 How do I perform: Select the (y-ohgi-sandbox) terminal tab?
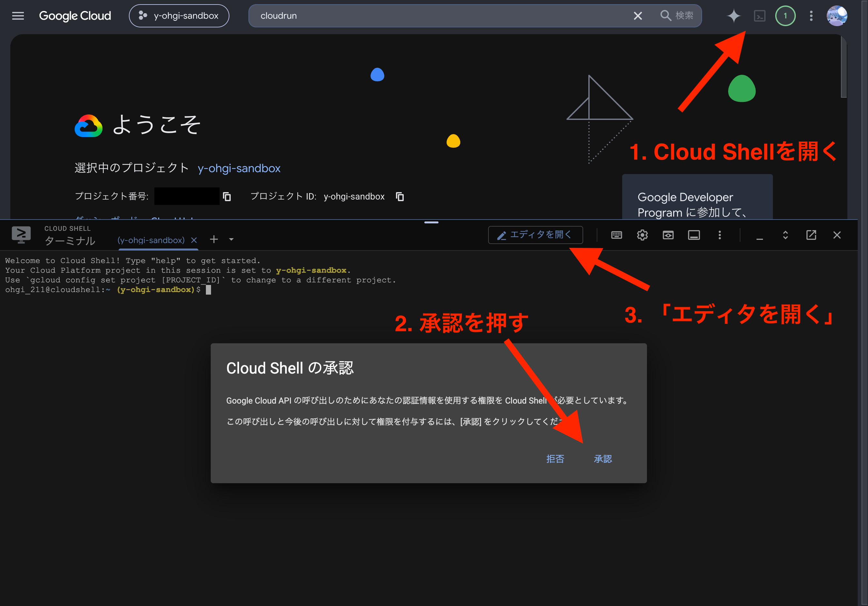(x=151, y=240)
